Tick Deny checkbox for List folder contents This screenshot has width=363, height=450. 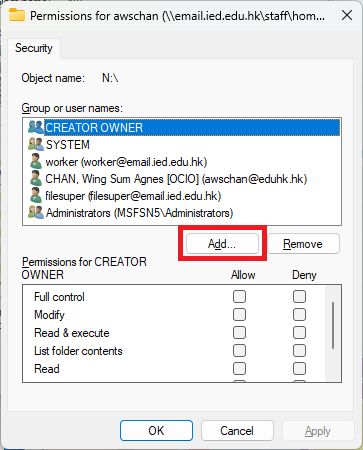[299, 350]
